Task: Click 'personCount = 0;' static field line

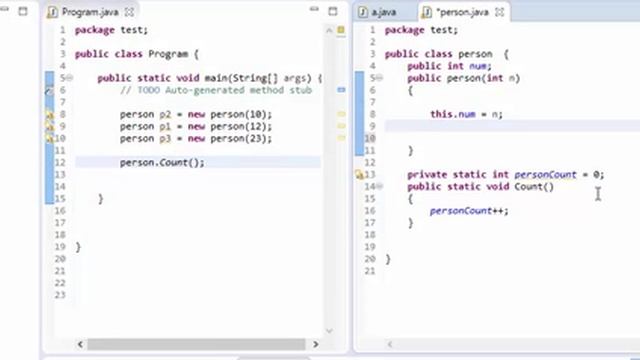Action: click(x=505, y=175)
